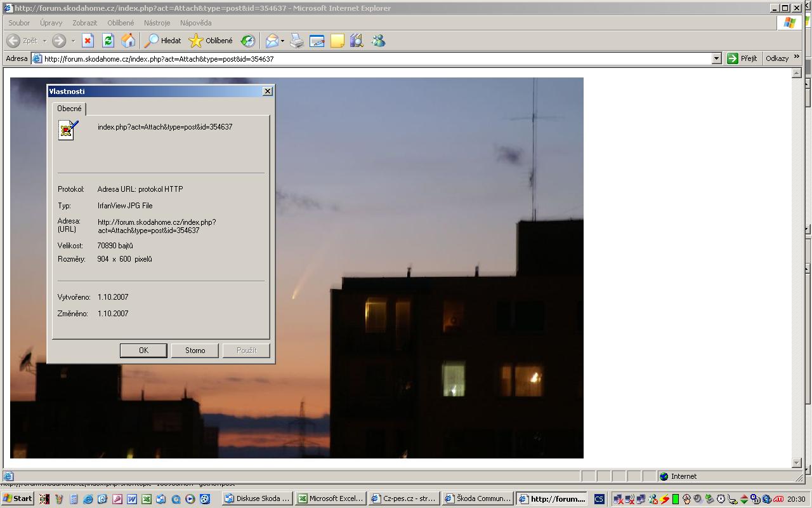Launch Excel from quick launch bar
The height and width of the screenshot is (508, 812).
[147, 499]
